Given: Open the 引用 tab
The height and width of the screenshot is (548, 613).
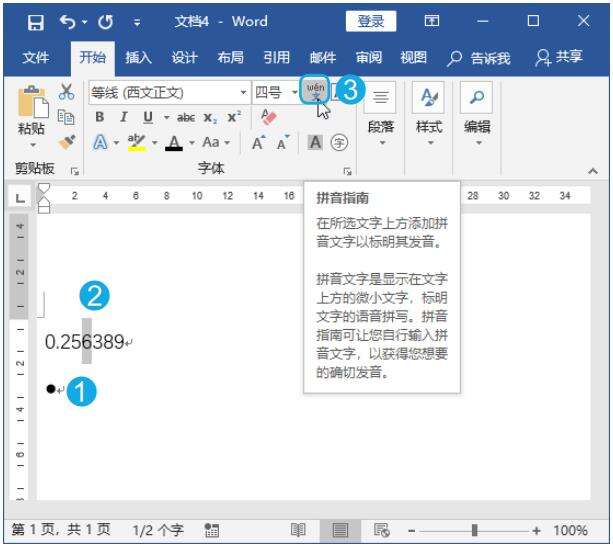Looking at the screenshot, I should 277,58.
